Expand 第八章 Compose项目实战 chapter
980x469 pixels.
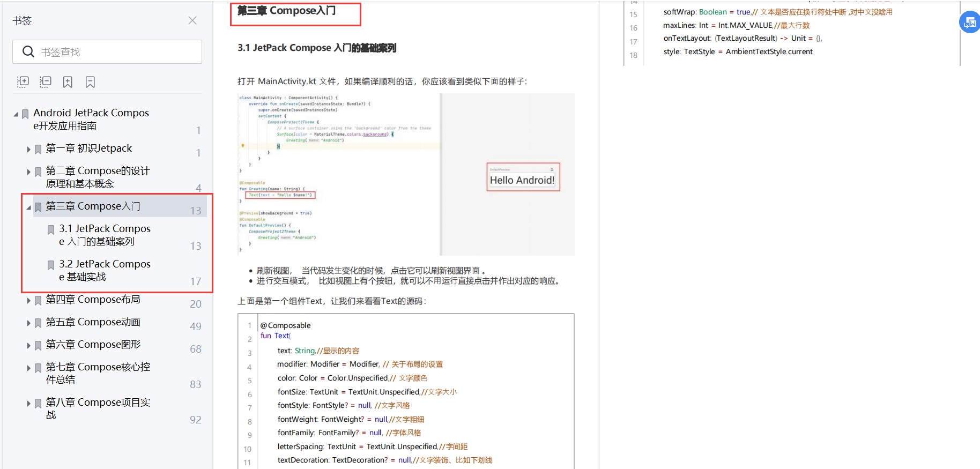click(x=28, y=404)
